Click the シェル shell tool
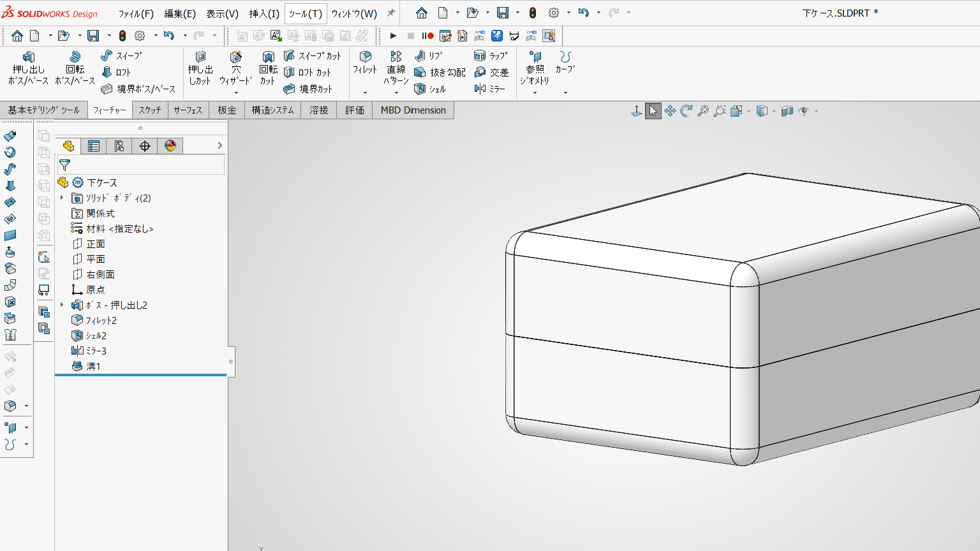 point(430,89)
